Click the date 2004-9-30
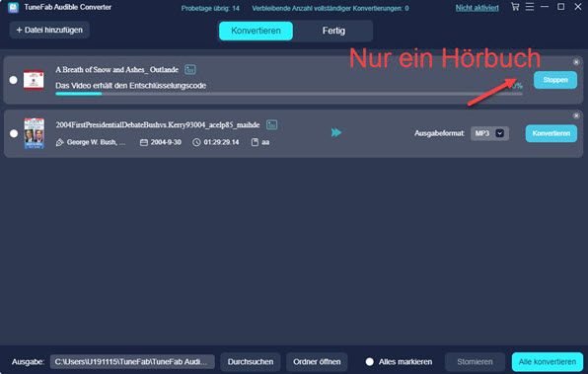This screenshot has height=374, width=588. pyautogui.click(x=166, y=142)
